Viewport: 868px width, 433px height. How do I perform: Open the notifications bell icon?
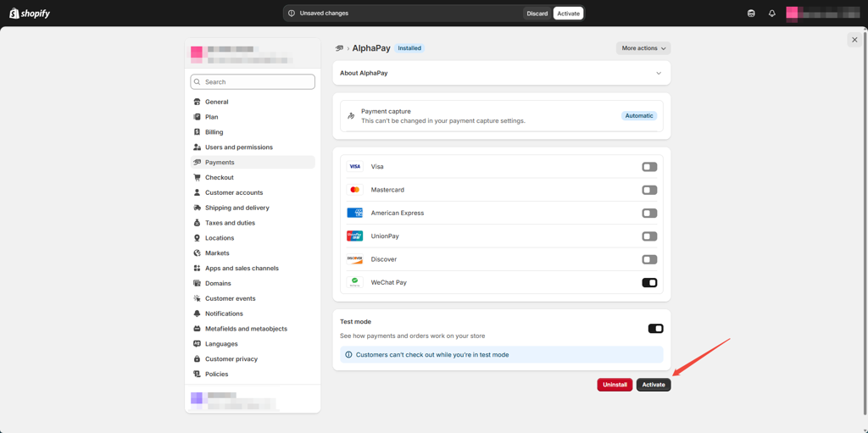771,14
